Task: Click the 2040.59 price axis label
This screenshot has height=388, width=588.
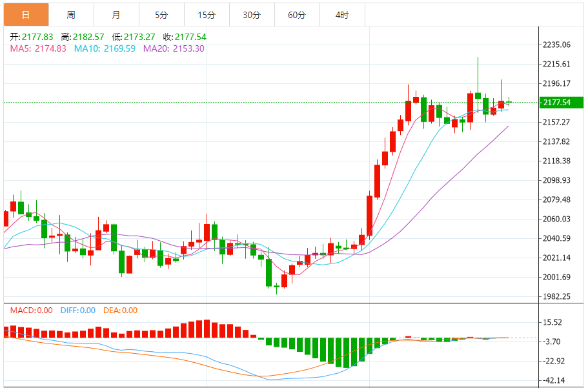Action: click(x=556, y=238)
